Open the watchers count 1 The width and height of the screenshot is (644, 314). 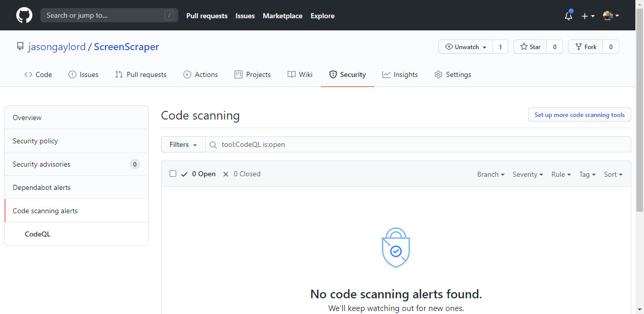pos(500,47)
